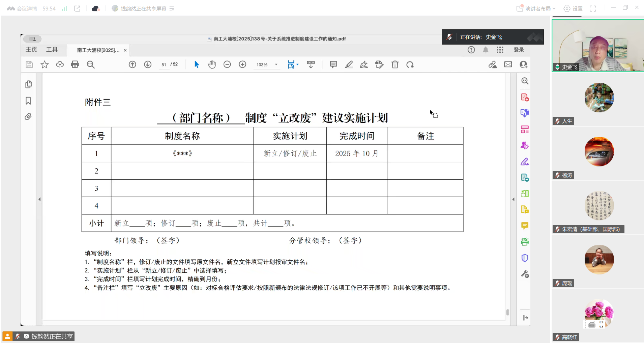This screenshot has width=644, height=343.
Task: Select the arrow selection tool
Action: (x=197, y=64)
